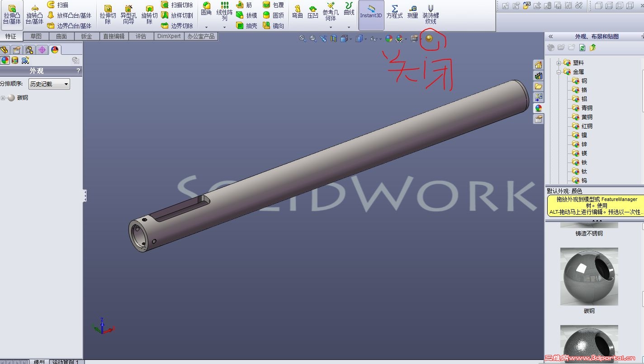
Task: Select the 旋转切除 revolved cut tool
Action: [149, 15]
